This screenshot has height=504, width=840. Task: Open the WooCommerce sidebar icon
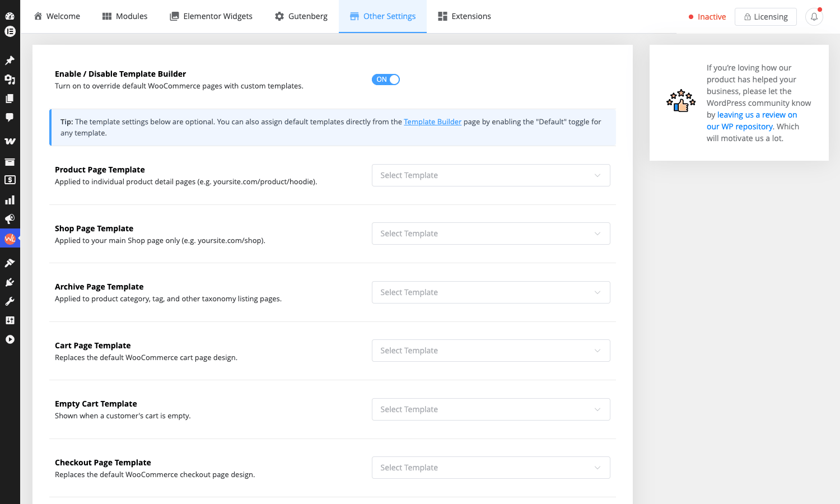(10, 141)
